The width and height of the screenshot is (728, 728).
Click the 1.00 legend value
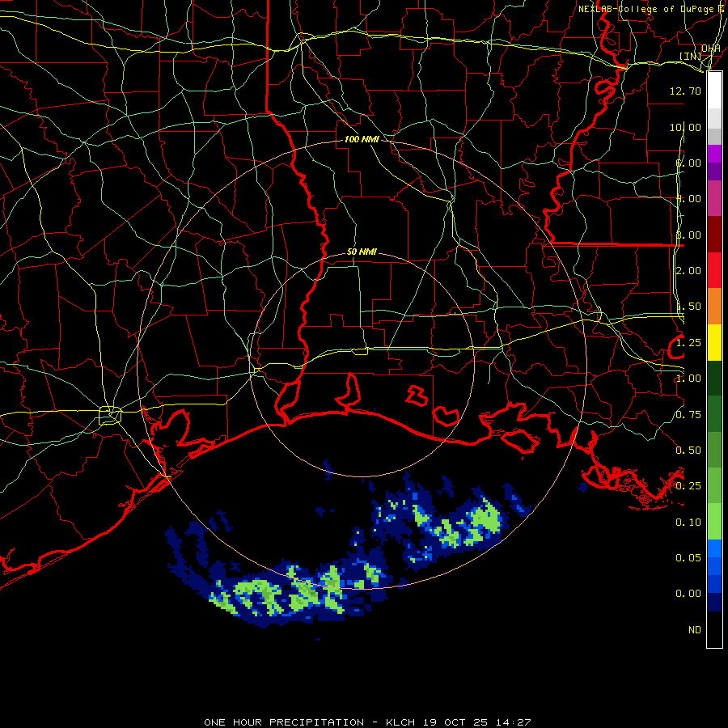click(688, 379)
